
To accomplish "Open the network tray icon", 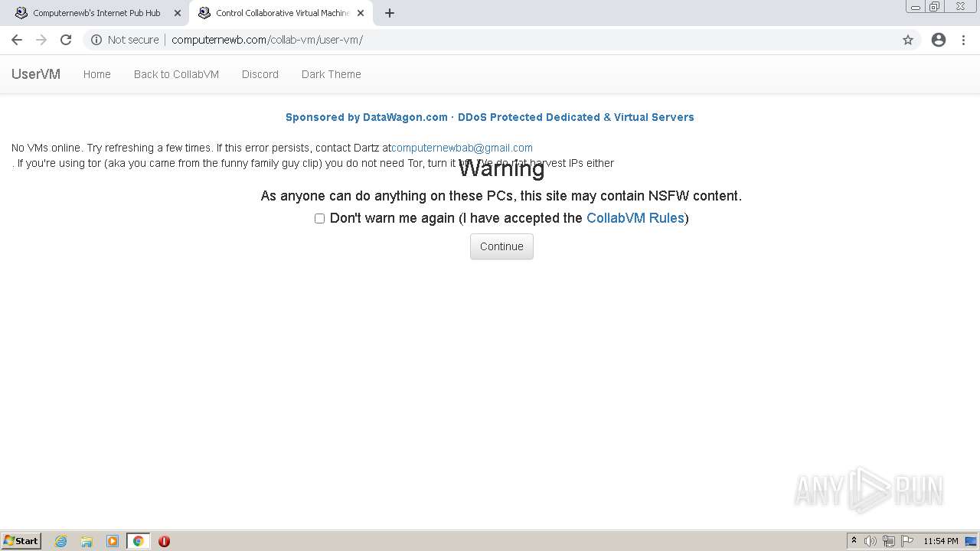I will click(889, 541).
